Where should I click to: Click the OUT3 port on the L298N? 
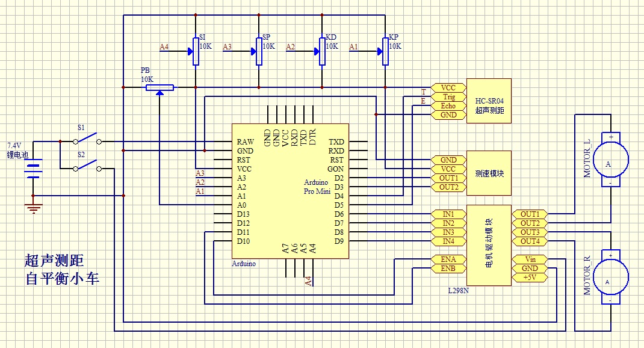pyautogui.click(x=530, y=232)
